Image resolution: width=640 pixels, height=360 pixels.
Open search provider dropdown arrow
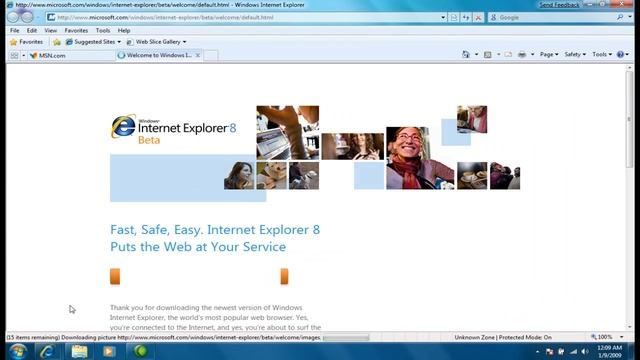coord(630,17)
